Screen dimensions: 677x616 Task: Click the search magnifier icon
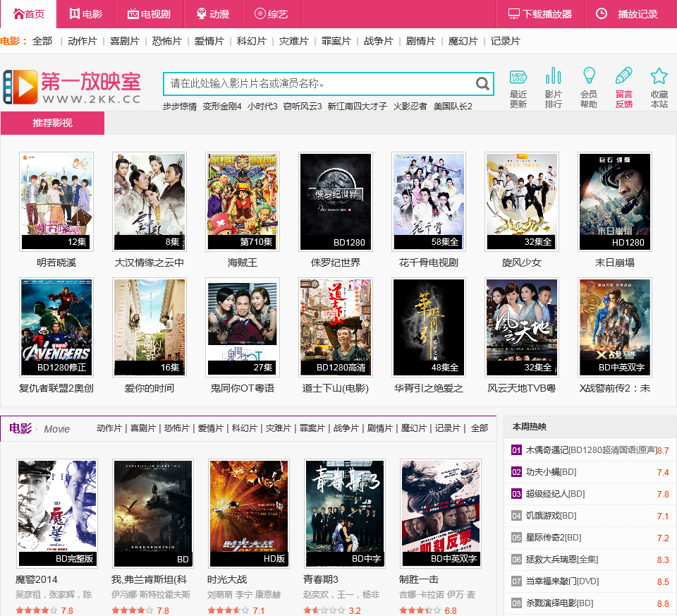(482, 83)
